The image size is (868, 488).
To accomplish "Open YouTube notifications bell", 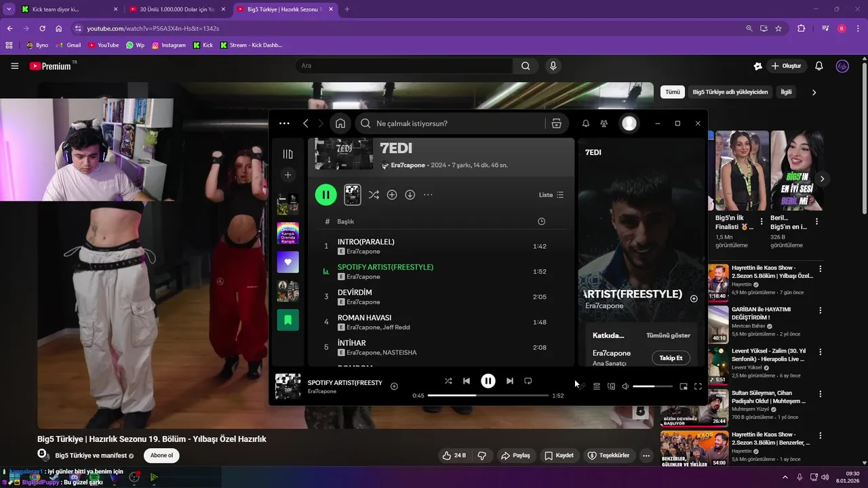I will click(x=819, y=66).
